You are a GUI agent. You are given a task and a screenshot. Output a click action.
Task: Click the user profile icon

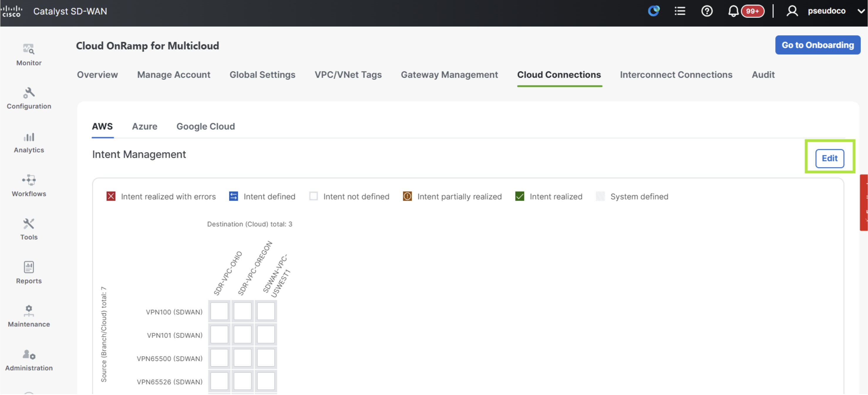(792, 11)
